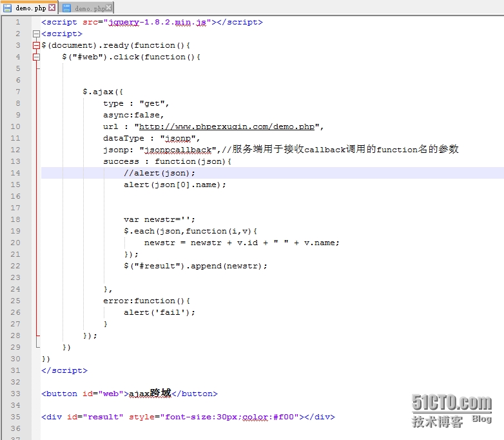The image size is (504, 440).
Task: Click $("#web").click(function(){ text
Action: click(x=131, y=57)
